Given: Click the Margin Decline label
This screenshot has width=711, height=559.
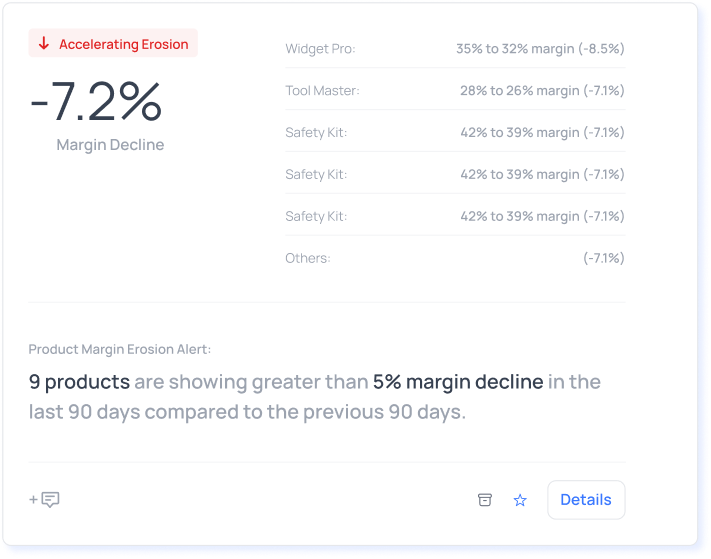Looking at the screenshot, I should click(110, 145).
